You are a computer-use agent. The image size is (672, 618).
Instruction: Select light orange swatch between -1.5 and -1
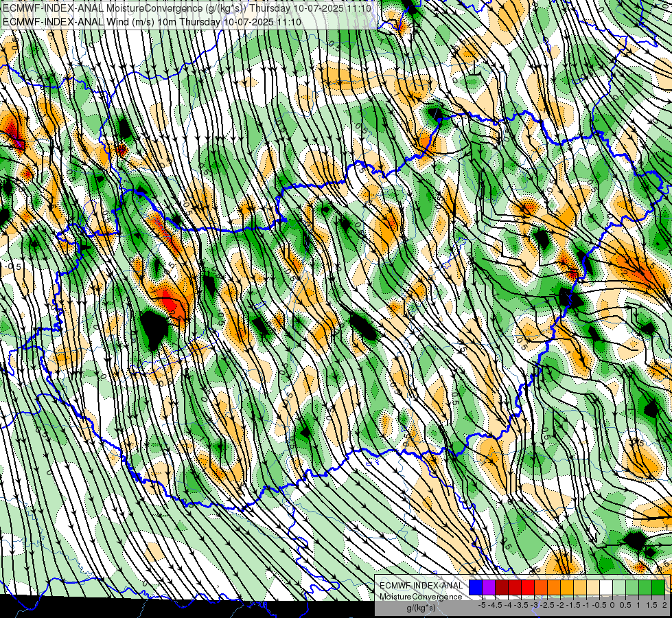[x=580, y=587]
